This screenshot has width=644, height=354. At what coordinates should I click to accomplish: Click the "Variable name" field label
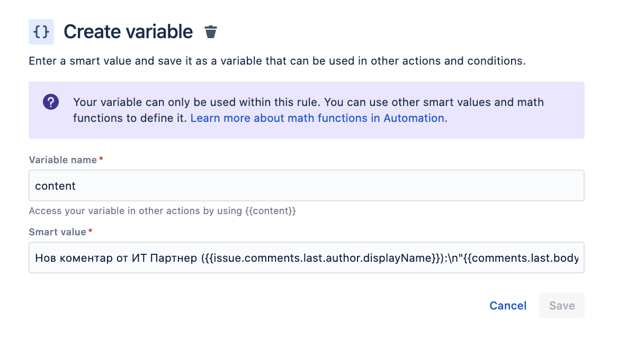[62, 160]
